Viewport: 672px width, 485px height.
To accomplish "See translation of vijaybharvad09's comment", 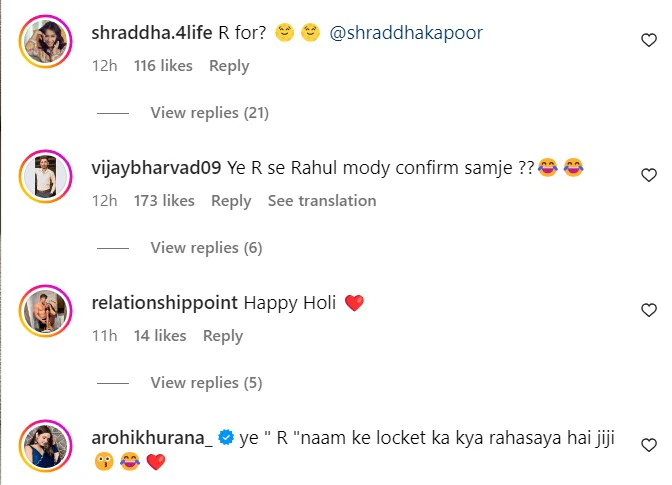I will (x=322, y=201).
